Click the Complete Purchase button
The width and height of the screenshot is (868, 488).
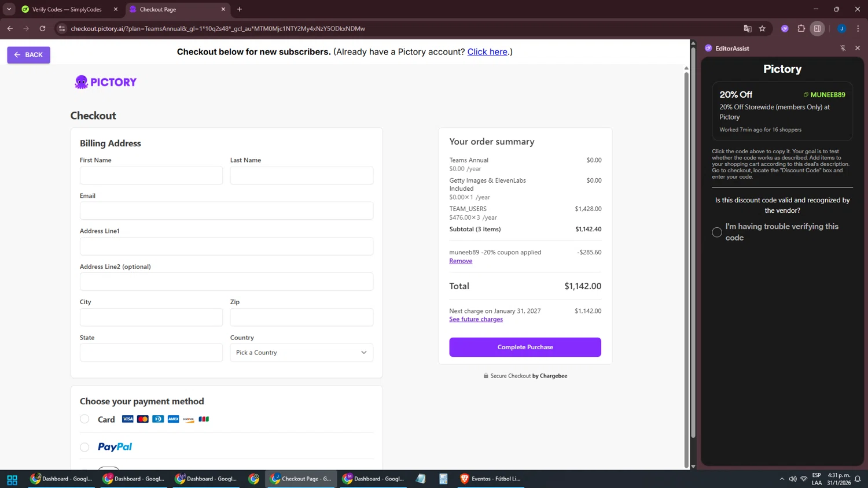coord(525,347)
